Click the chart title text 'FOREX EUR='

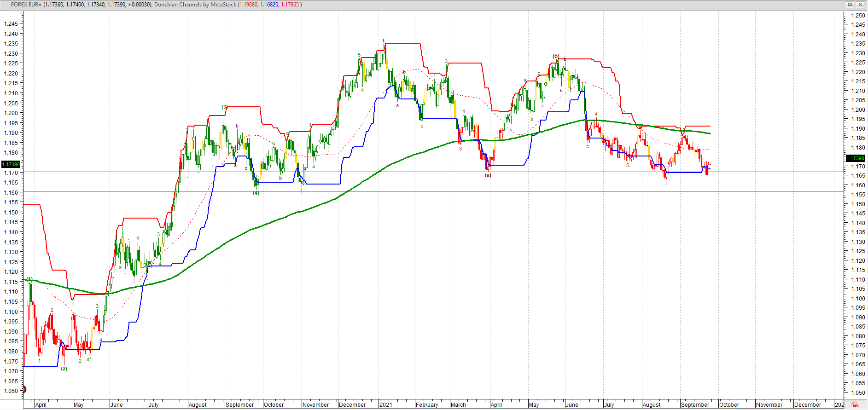coord(26,5)
